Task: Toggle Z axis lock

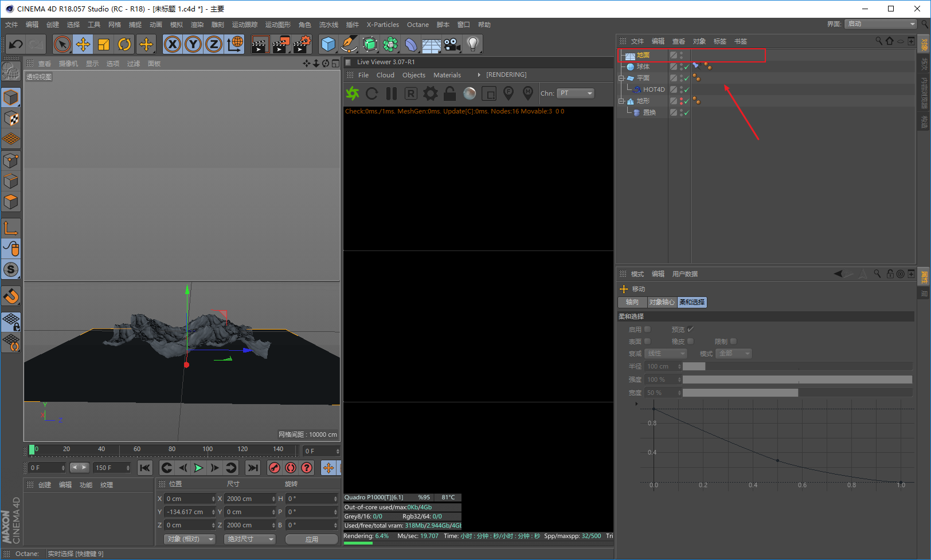Action: pyautogui.click(x=214, y=44)
